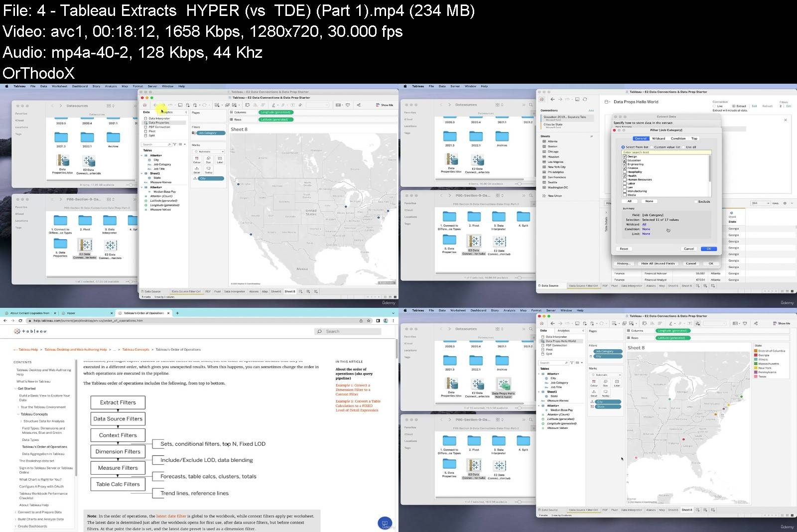Screen dimensions: 797x532
Task: Click the magnifier icon beside Sheets heading
Action: [591, 136]
